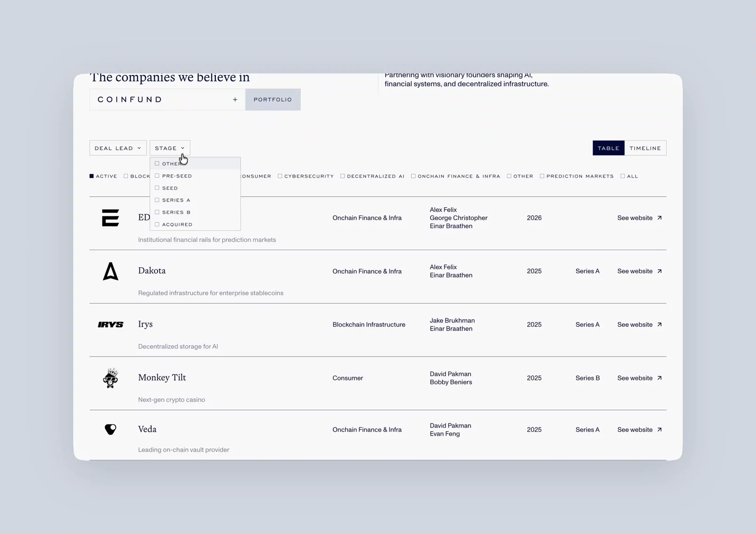Click the ED company logo icon
The height and width of the screenshot is (534, 756).
(x=111, y=218)
